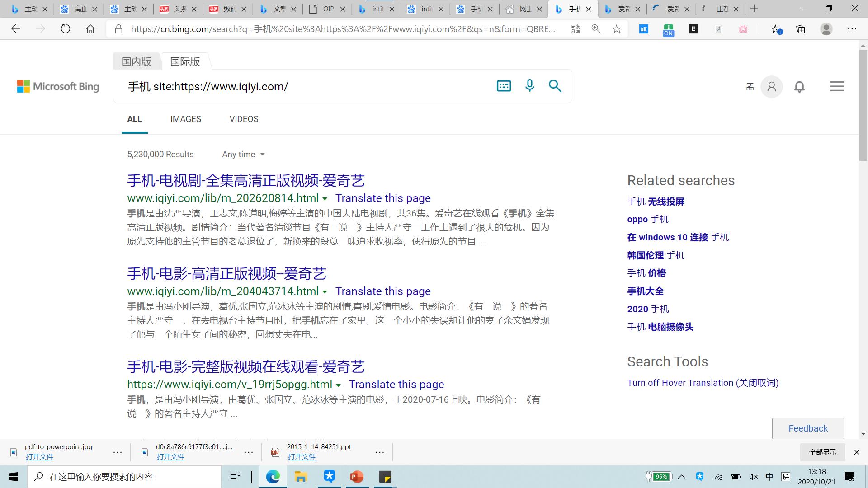
Task: Click the green ON extension icon
Action: coord(668,28)
